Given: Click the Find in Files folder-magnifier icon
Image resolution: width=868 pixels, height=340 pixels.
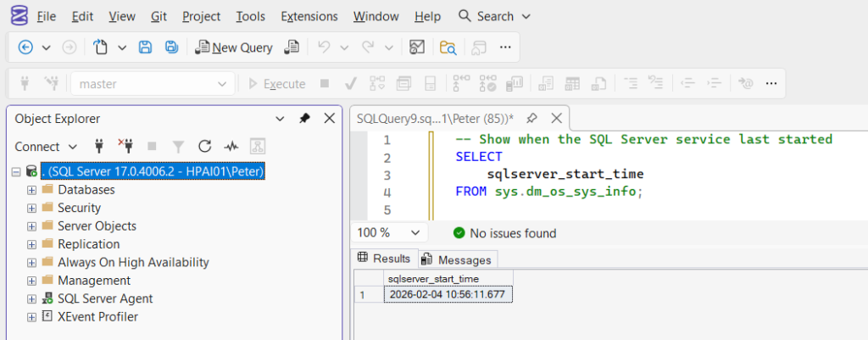Looking at the screenshot, I should (448, 47).
